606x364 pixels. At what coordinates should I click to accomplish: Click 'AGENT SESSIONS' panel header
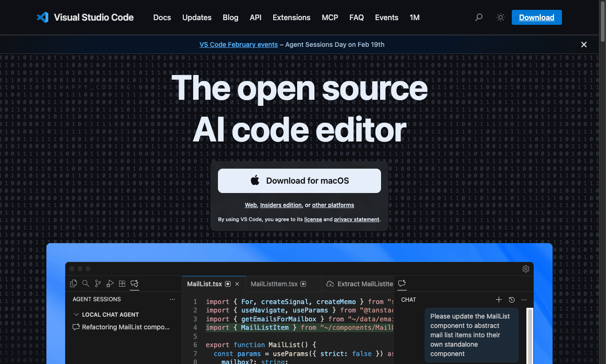click(x=97, y=299)
